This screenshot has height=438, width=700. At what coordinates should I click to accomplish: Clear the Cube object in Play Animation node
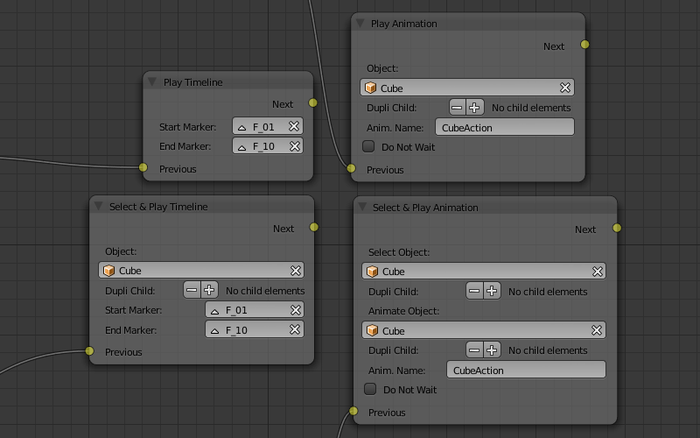(565, 88)
